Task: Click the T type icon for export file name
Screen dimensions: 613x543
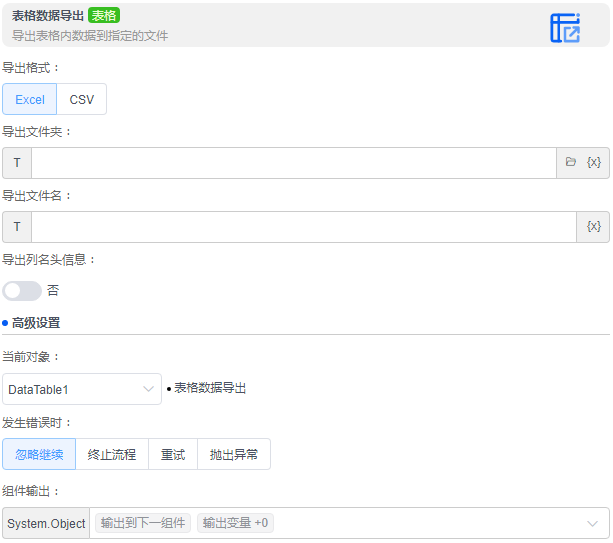Action: click(17, 227)
